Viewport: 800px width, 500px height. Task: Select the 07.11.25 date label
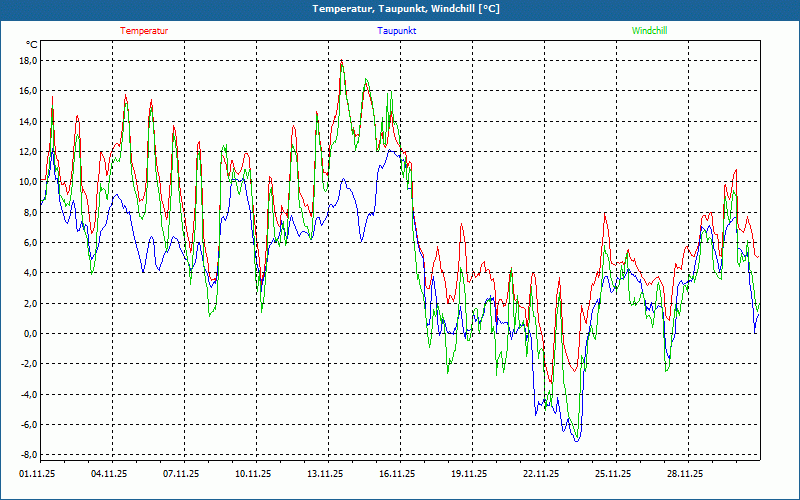[183, 475]
